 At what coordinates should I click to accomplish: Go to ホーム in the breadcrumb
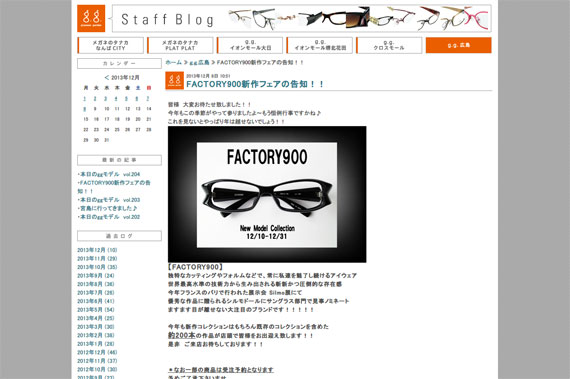(x=173, y=63)
